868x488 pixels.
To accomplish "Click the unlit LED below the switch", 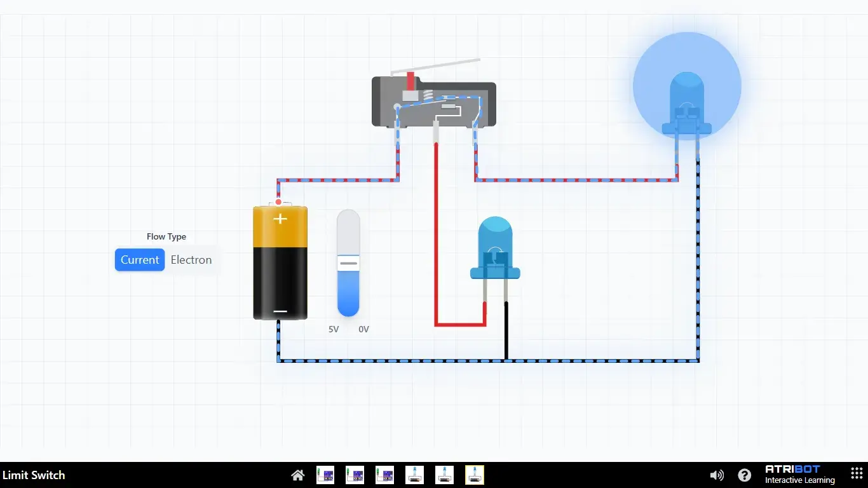I will pyautogui.click(x=495, y=248).
